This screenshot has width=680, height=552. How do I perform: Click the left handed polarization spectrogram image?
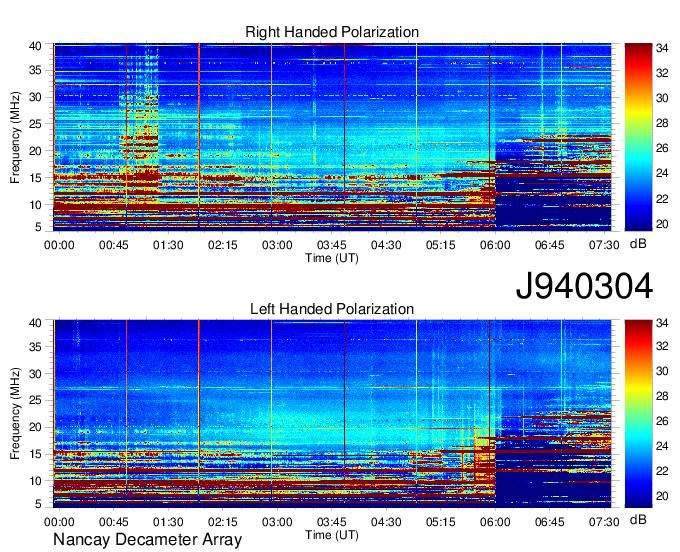coord(332,413)
